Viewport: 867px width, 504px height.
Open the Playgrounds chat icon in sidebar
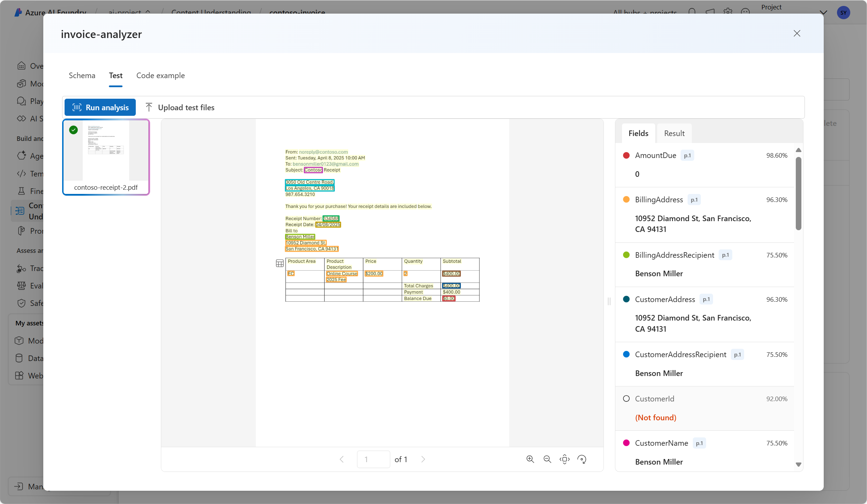tap(22, 101)
